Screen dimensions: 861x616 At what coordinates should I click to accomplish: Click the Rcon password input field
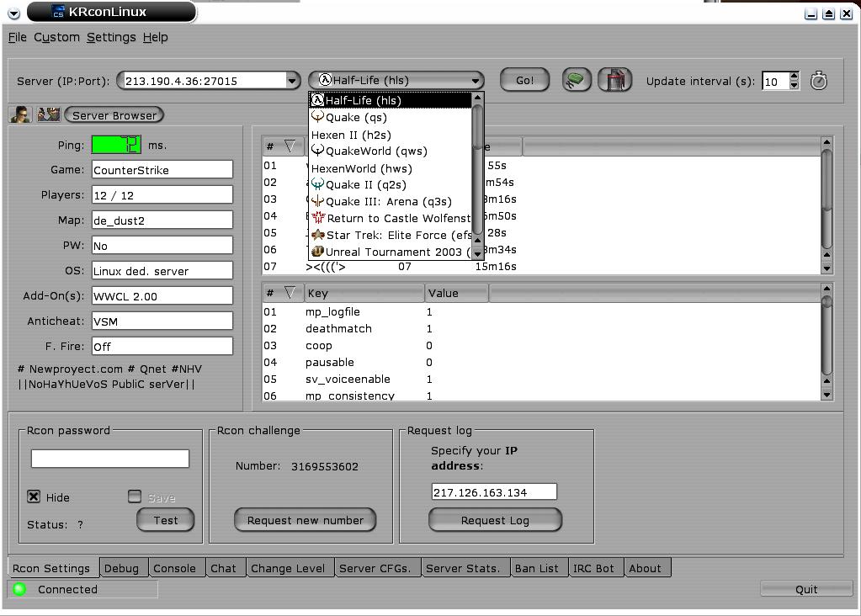110,459
